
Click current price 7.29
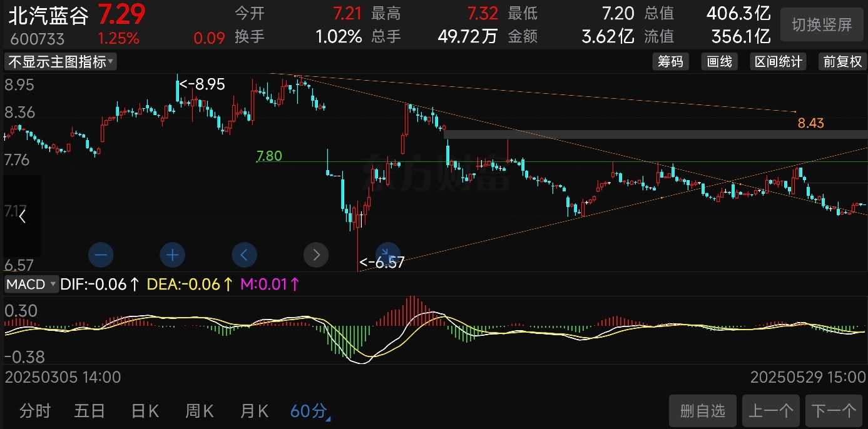[x=121, y=14]
